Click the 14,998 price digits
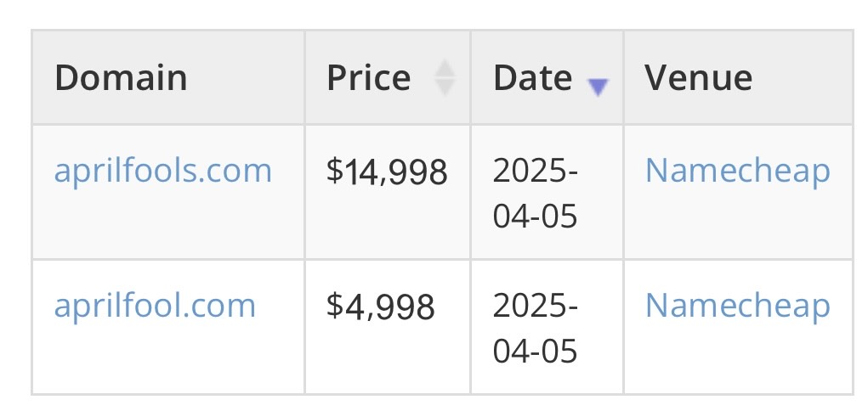This screenshot has width=868, height=411. (394, 172)
